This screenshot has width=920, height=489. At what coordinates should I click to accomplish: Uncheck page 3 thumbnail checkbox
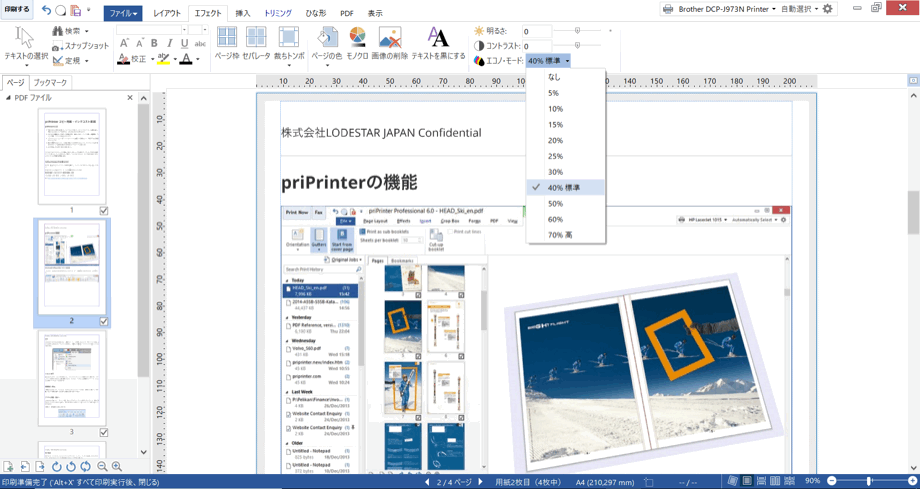104,432
